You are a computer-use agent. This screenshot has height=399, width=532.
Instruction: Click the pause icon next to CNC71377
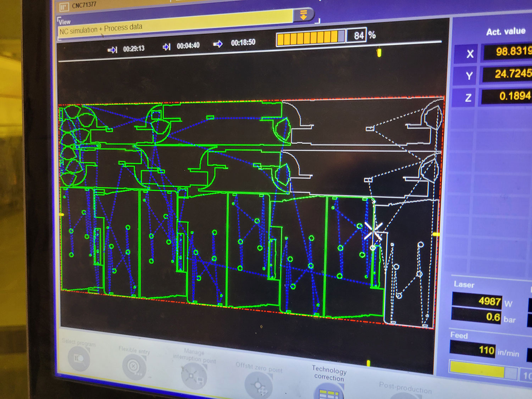[64, 6]
